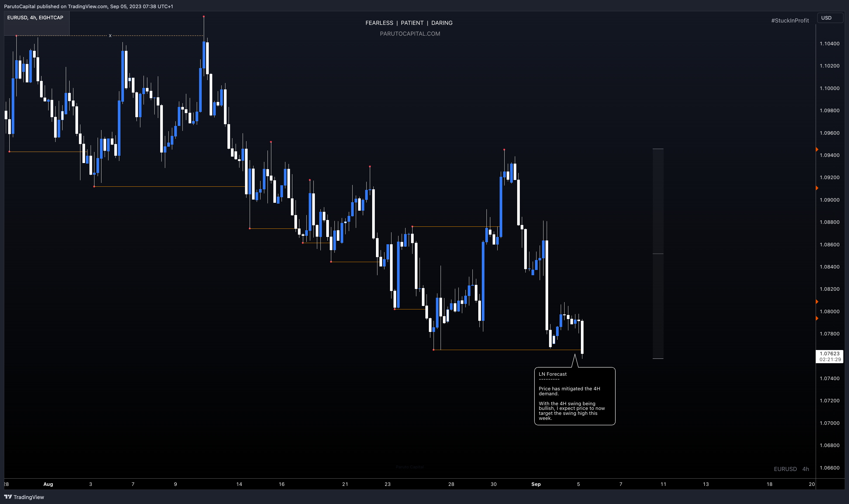849x504 pixels.
Task: Click the TradingView logo icon
Action: (8, 496)
